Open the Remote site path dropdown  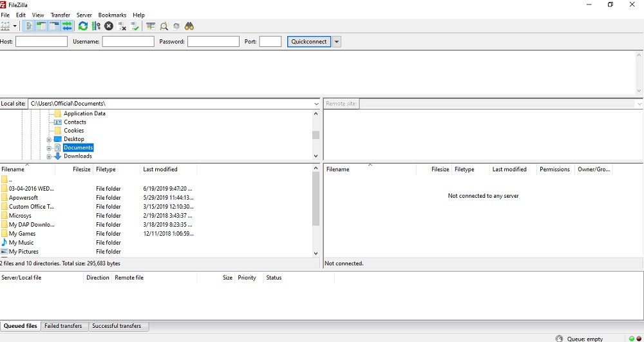(x=640, y=104)
